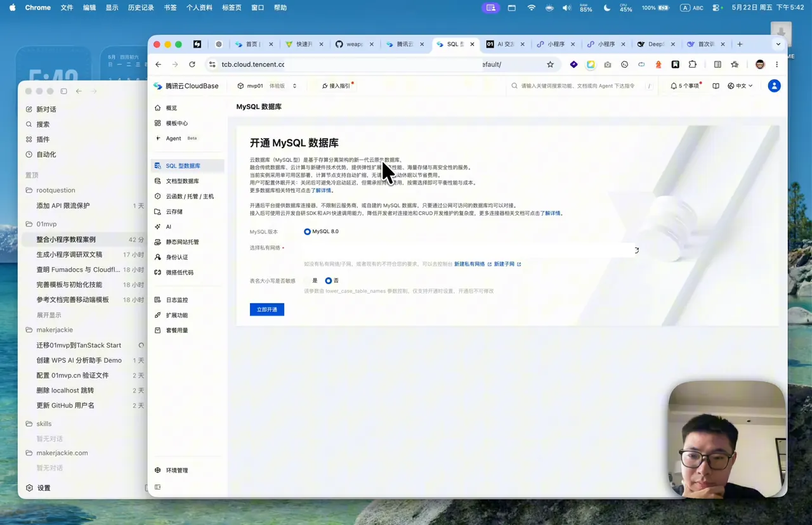Open Chrome extensions puzzle icon
This screenshot has width=812, height=525.
[692, 64]
